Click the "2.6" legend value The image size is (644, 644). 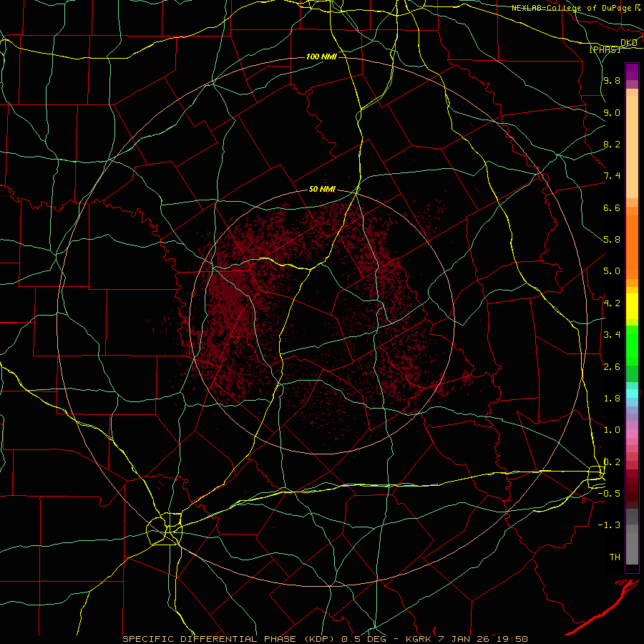(612, 367)
